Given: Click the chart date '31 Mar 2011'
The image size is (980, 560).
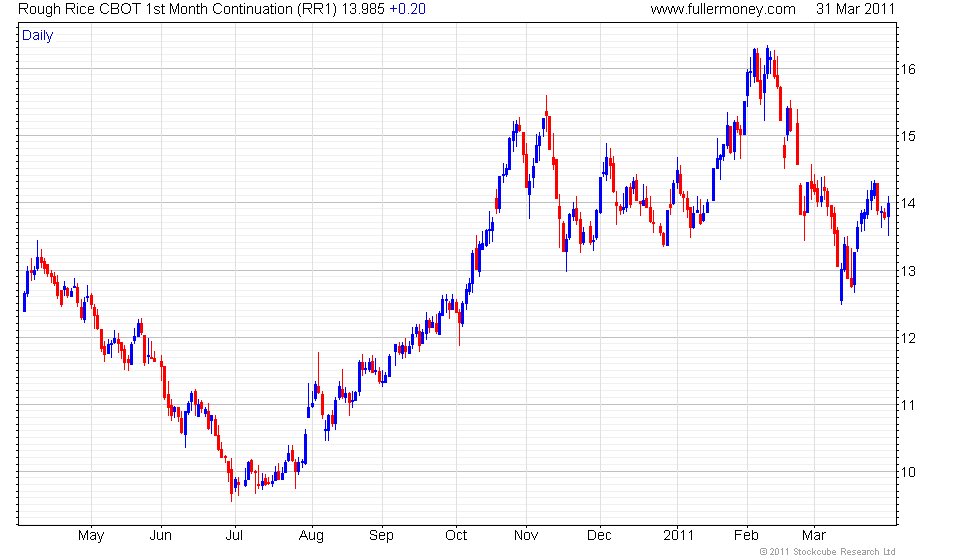Looking at the screenshot, I should (x=856, y=9).
